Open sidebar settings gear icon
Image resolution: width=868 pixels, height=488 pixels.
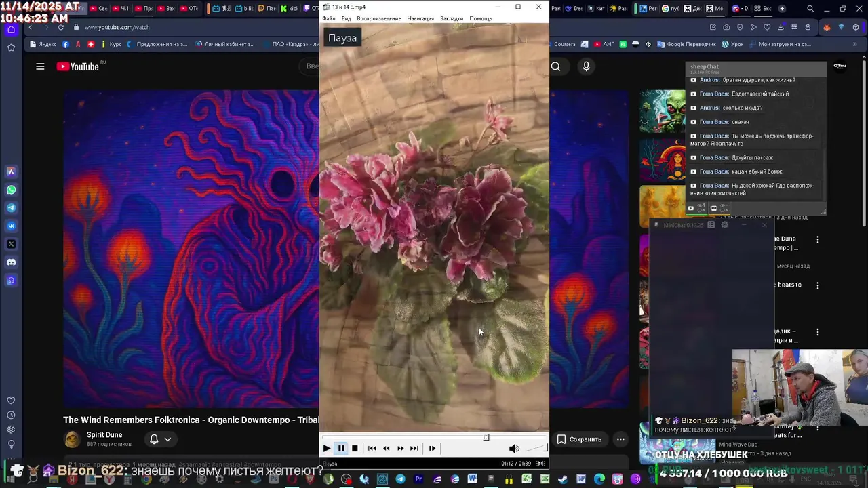[x=11, y=430]
